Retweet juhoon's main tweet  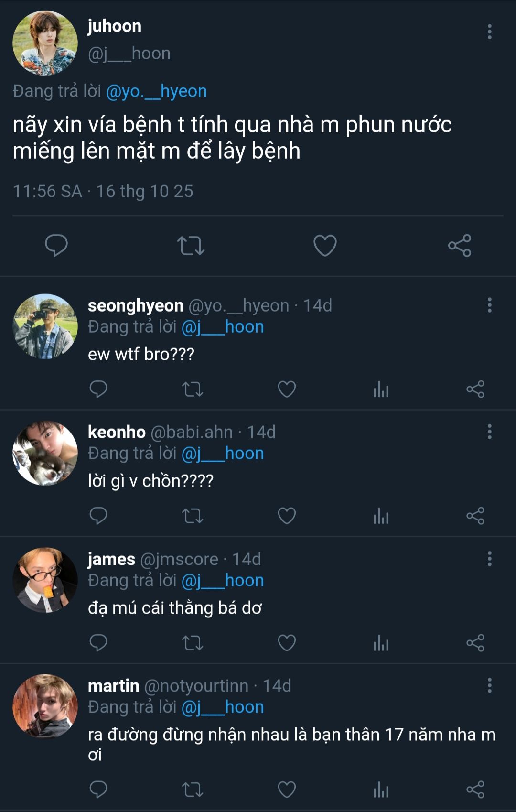click(x=191, y=246)
